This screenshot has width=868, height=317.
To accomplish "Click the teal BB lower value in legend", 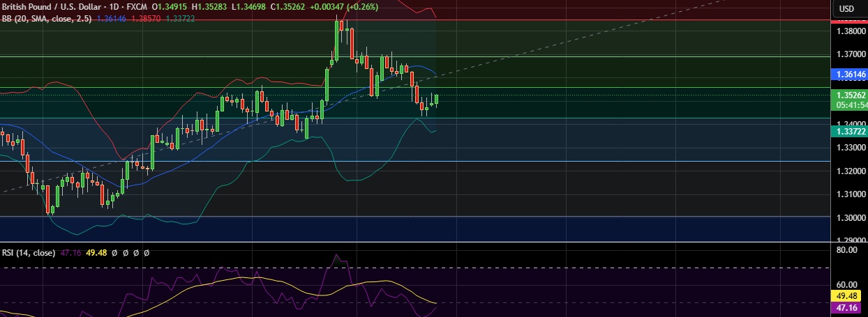I will [180, 18].
